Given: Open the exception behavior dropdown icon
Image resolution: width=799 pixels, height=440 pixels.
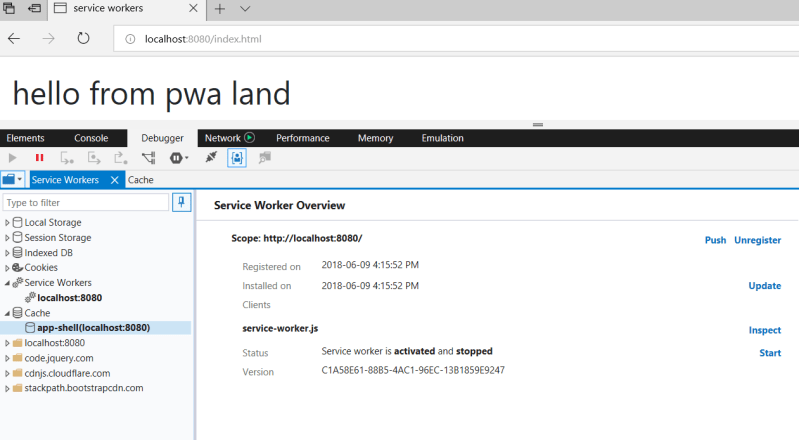Looking at the screenshot, I should coord(179,158).
